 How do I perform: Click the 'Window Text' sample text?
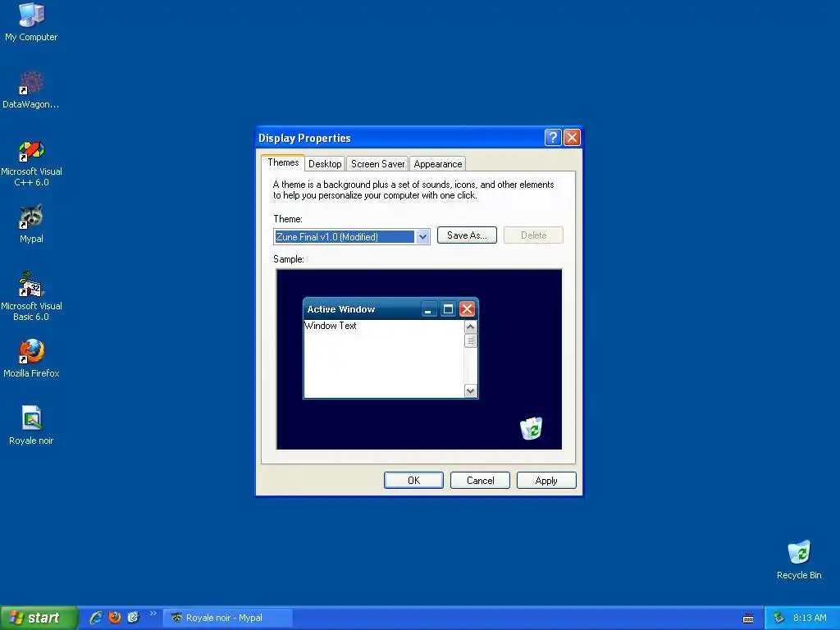pyautogui.click(x=331, y=326)
